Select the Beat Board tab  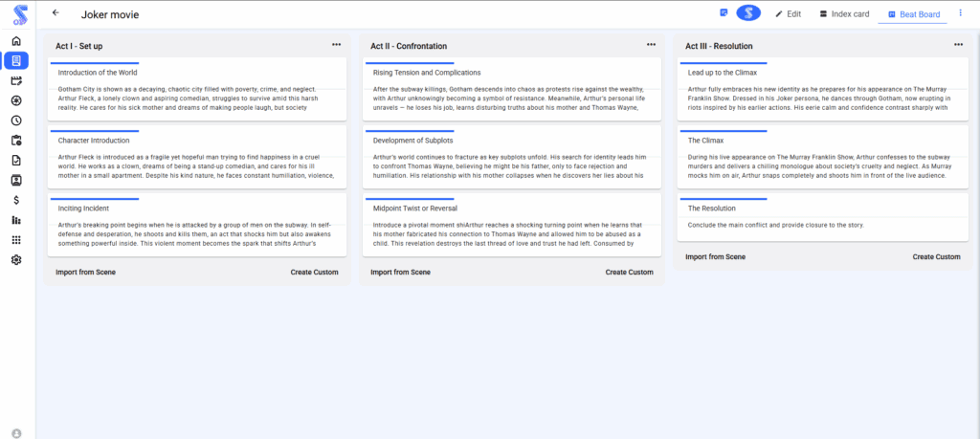point(913,14)
